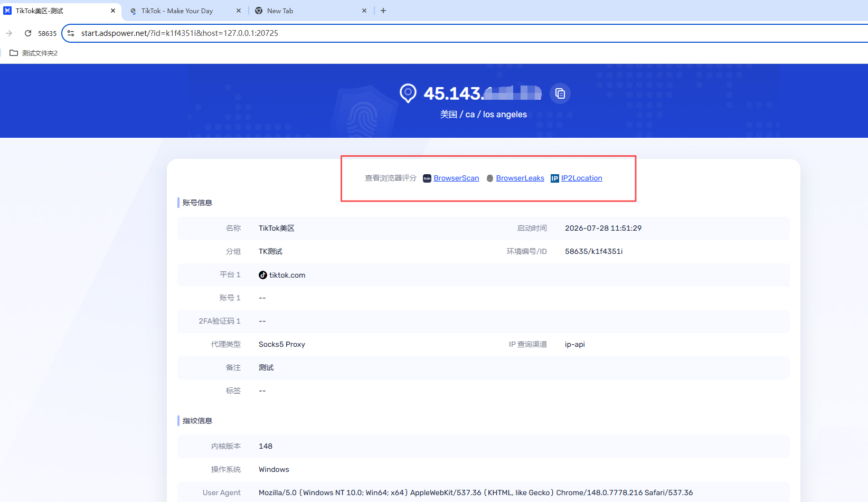Click the AdsPower favicon on first tab

[7, 11]
